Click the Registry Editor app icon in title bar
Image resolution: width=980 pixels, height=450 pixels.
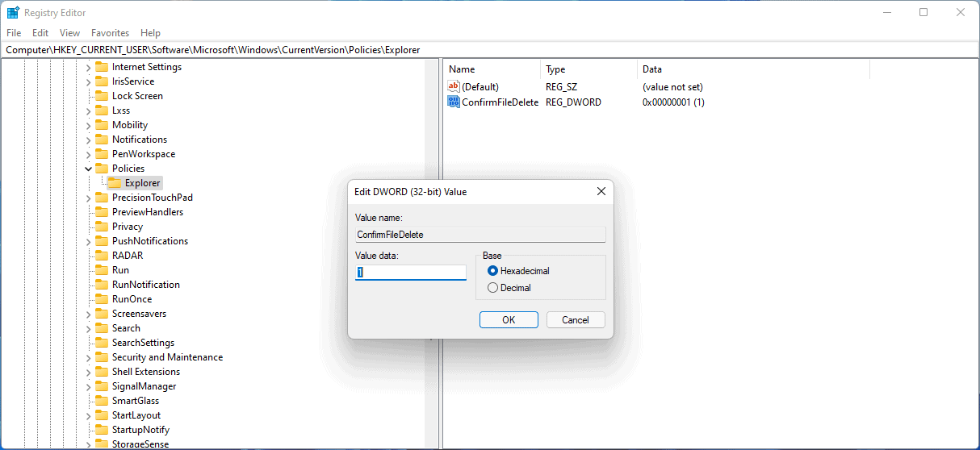pos(13,13)
